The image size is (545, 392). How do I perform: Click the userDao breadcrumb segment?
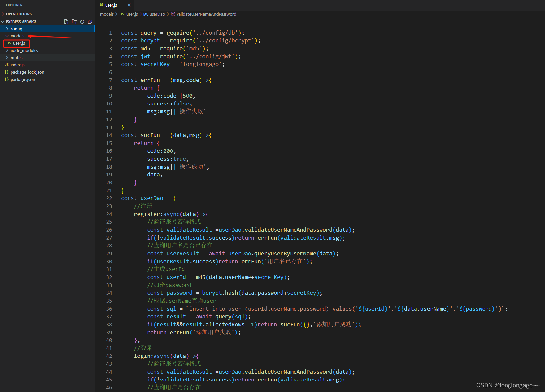coord(154,14)
